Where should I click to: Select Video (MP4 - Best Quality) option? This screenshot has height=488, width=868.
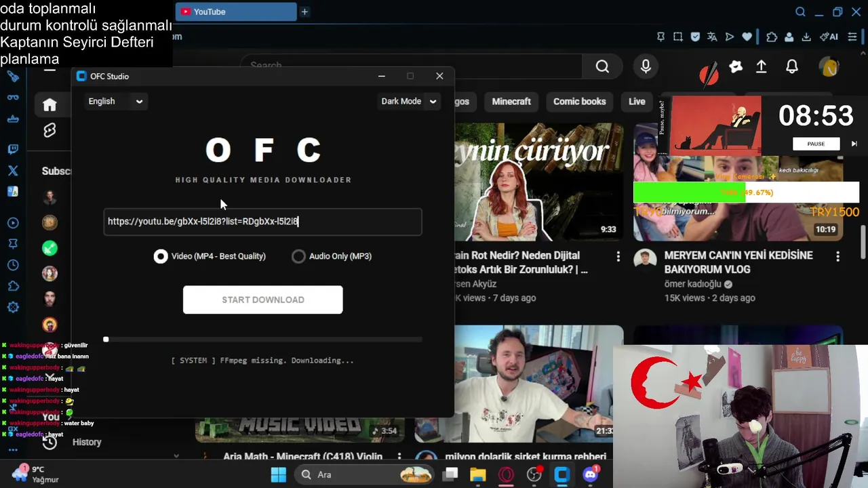coord(210,256)
